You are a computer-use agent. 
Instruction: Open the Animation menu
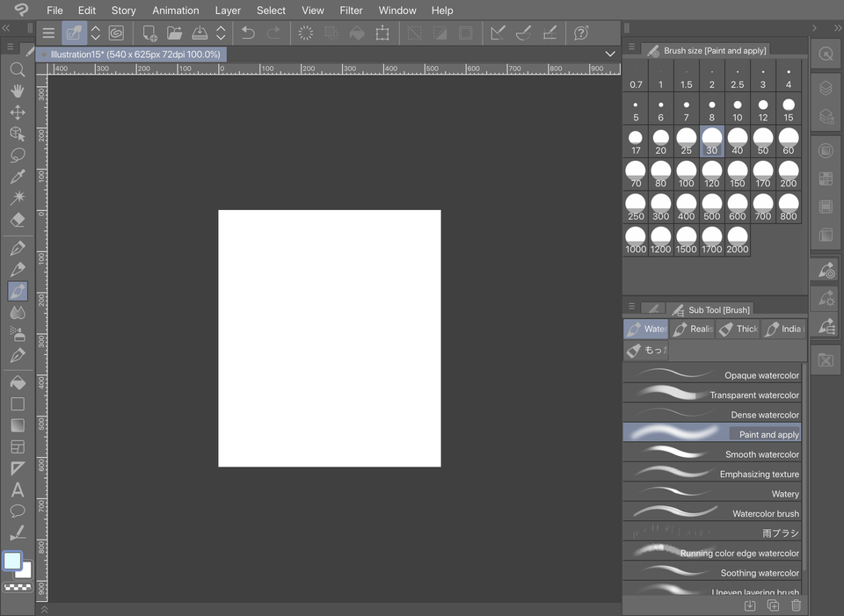click(176, 11)
